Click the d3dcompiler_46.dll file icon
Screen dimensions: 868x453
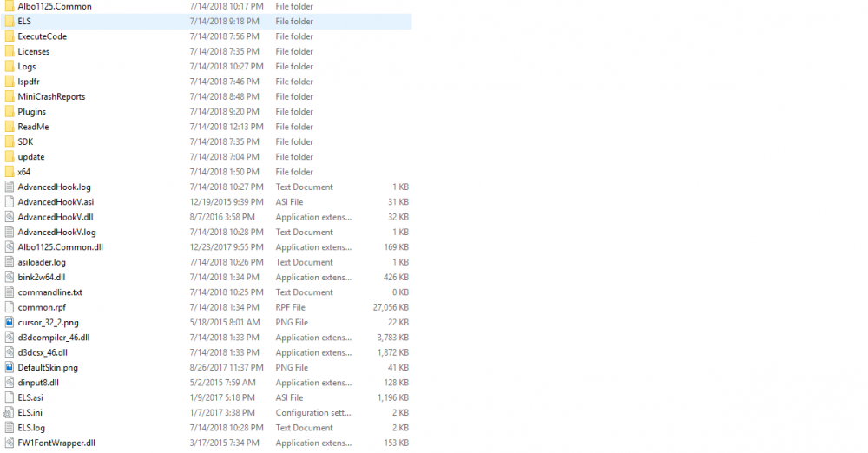pos(9,337)
